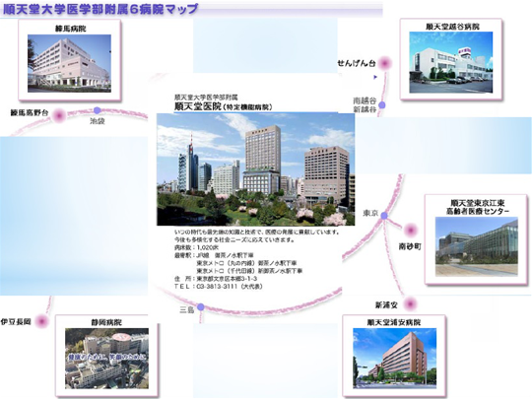Click the blue 三島 station dot
Viewport: 532px width, 399px height.
[x=201, y=307]
